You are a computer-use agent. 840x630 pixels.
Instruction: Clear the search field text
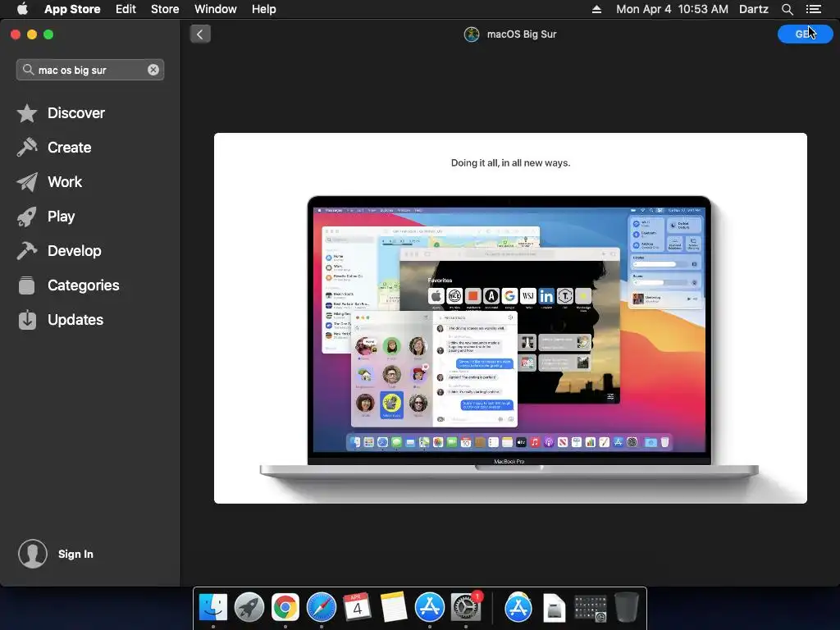153,71
